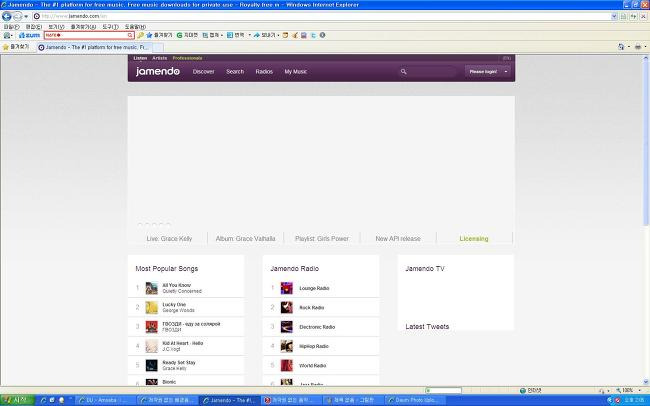Expand the arrow beside Please login!

pos(506,71)
